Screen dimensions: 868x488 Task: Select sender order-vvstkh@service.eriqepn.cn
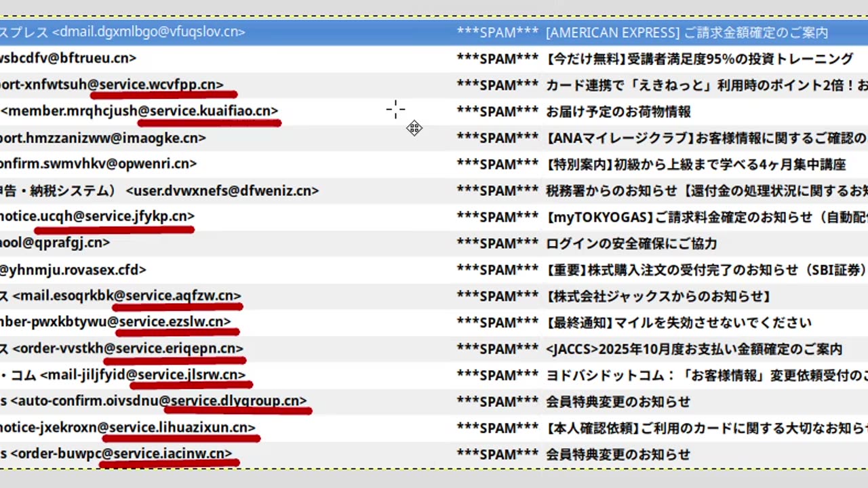[x=127, y=348]
